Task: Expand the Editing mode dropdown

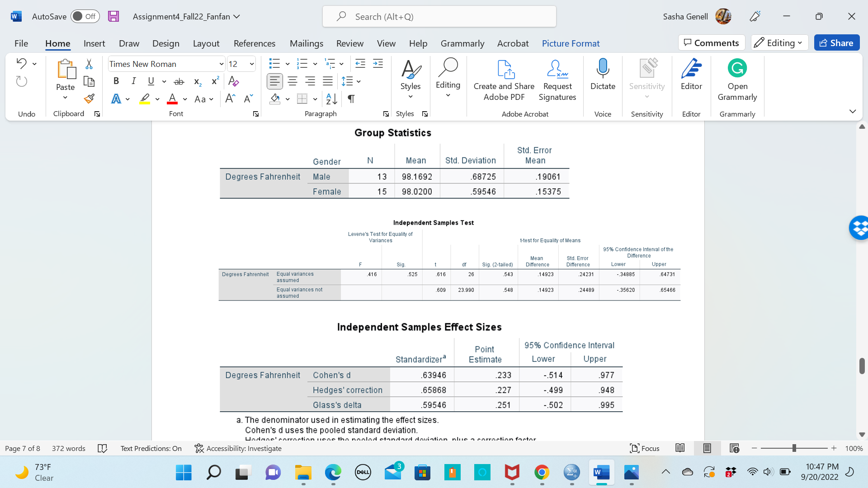Action: [780, 43]
